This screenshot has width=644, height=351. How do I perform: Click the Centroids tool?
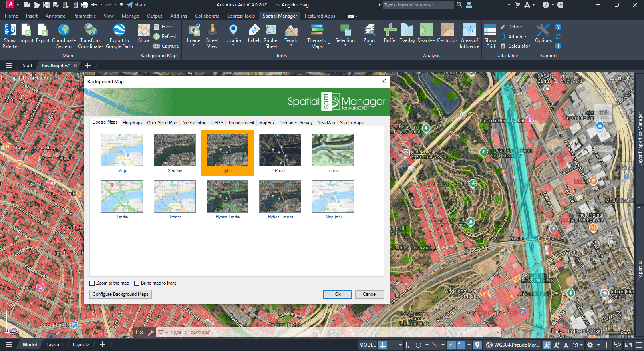(447, 33)
